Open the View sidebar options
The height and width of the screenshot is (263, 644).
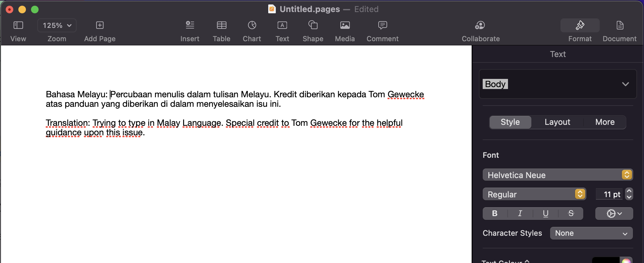[x=18, y=25]
